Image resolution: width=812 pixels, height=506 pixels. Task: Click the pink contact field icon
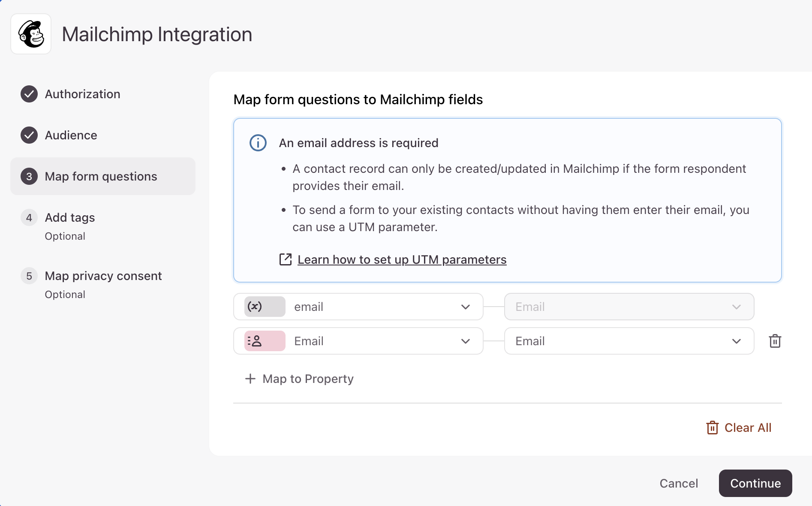click(x=265, y=341)
